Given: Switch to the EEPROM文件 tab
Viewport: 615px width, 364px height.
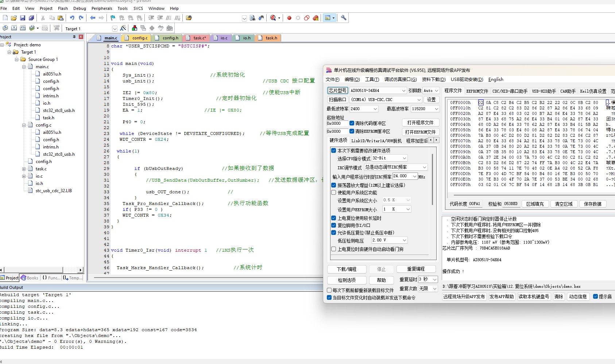Looking at the screenshot, I should (x=477, y=91).
